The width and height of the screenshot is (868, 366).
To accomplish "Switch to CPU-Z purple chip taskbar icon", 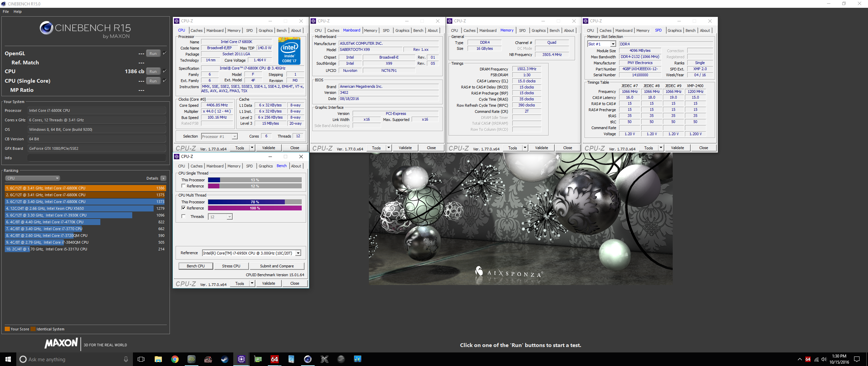I will coord(241,359).
